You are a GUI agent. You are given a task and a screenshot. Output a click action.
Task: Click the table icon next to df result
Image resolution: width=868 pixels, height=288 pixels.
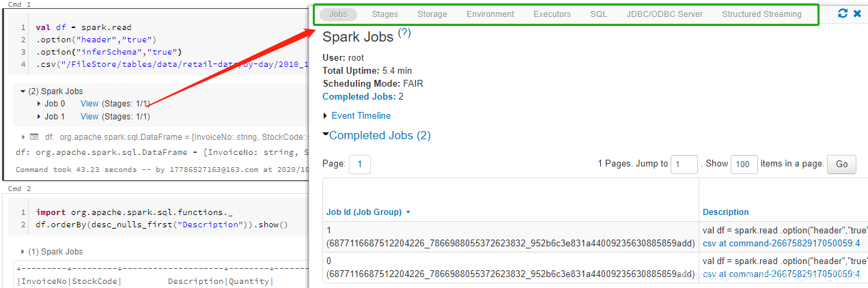click(x=33, y=137)
